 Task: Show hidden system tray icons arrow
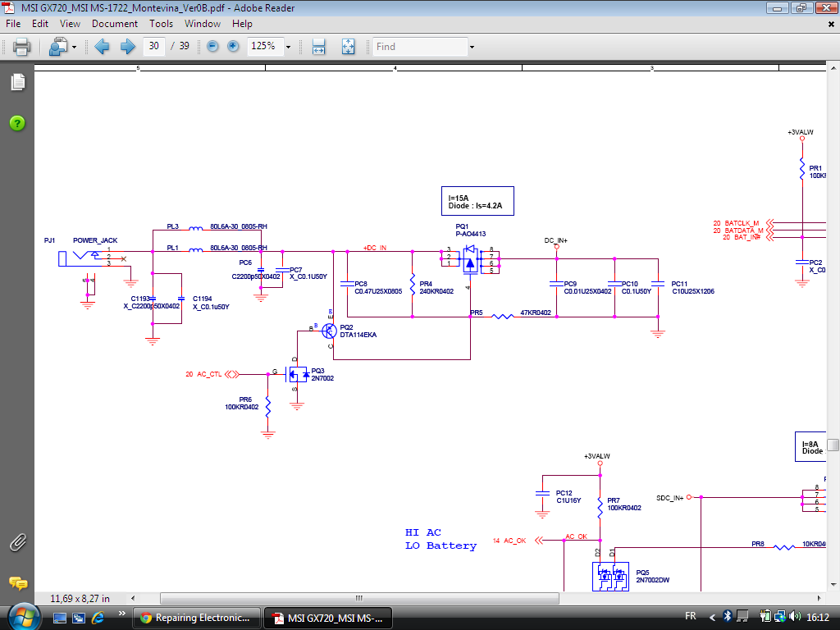tap(712, 618)
